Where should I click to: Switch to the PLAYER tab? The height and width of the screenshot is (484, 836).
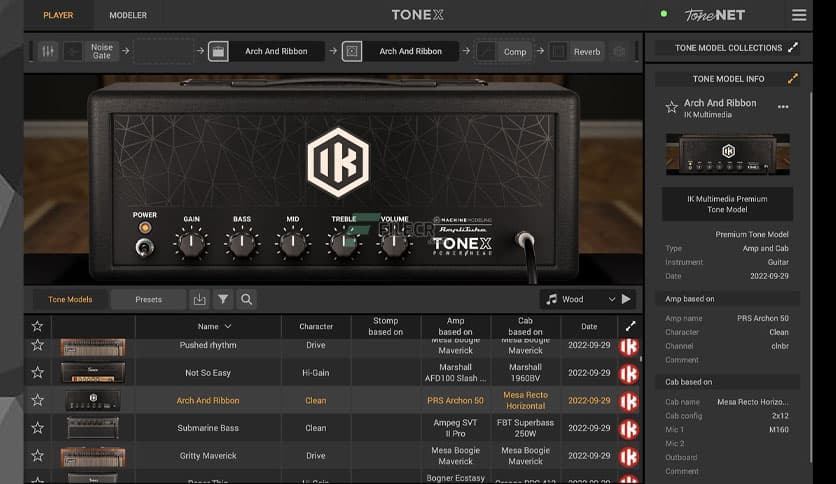tap(58, 15)
